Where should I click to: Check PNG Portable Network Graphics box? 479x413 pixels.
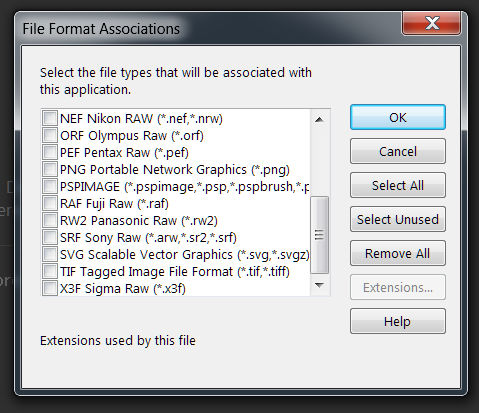pos(50,169)
